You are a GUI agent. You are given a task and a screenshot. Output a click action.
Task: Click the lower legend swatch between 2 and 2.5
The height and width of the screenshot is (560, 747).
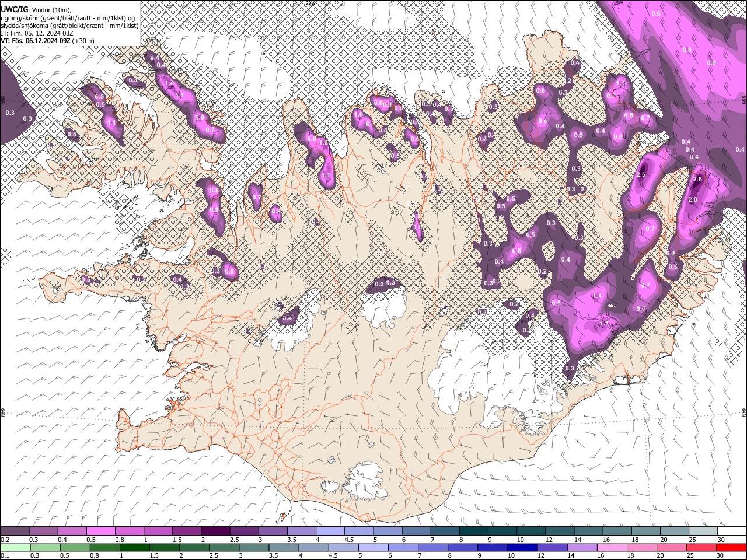[194, 547]
